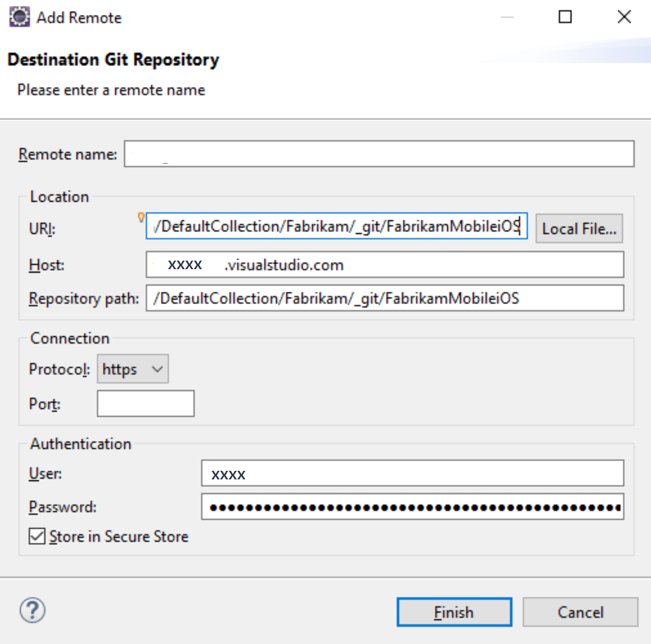
Task: Click the lightbulb hint beside URI field
Action: click(140, 217)
